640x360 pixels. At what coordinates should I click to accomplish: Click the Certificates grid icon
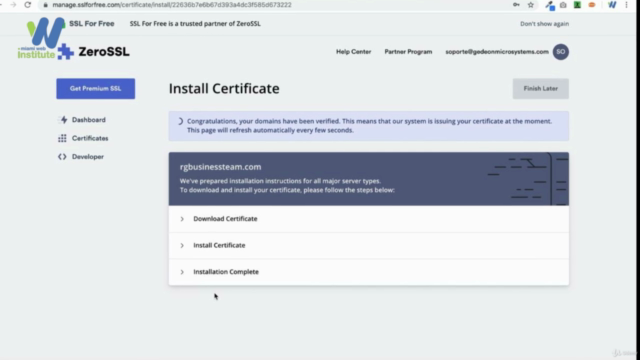click(62, 138)
